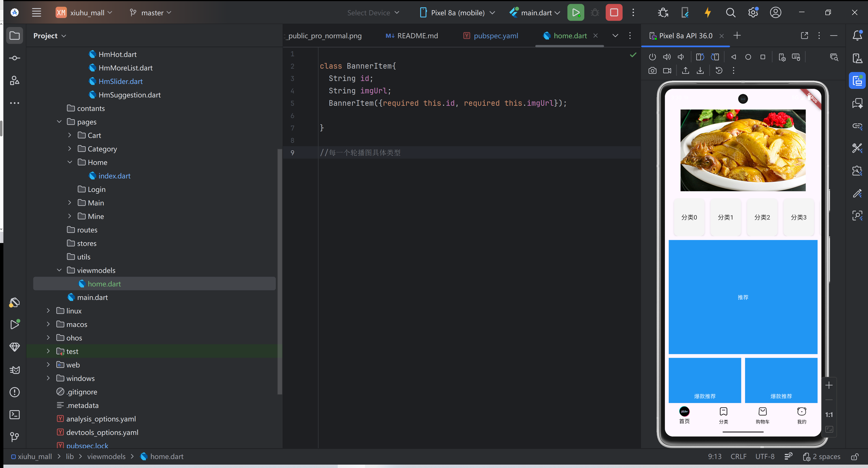Toggle the Project tool window folder icon
868x468 pixels.
click(x=14, y=36)
